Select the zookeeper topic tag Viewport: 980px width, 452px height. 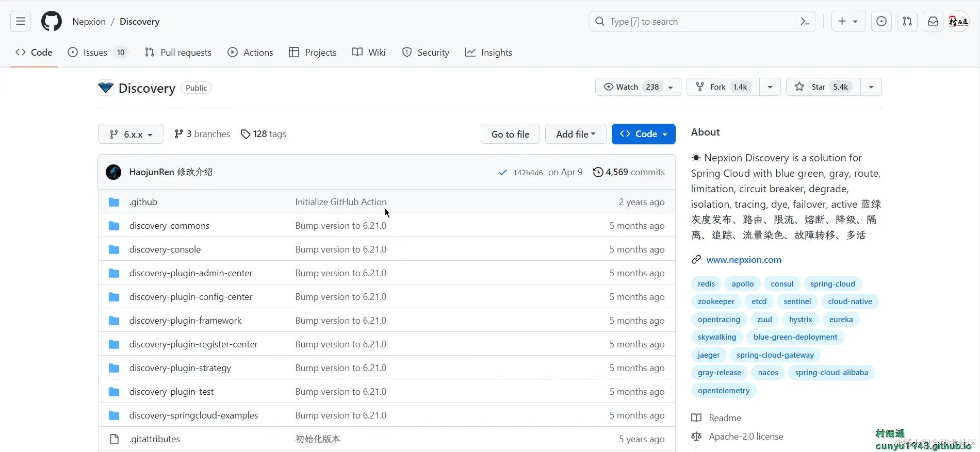pyautogui.click(x=716, y=302)
